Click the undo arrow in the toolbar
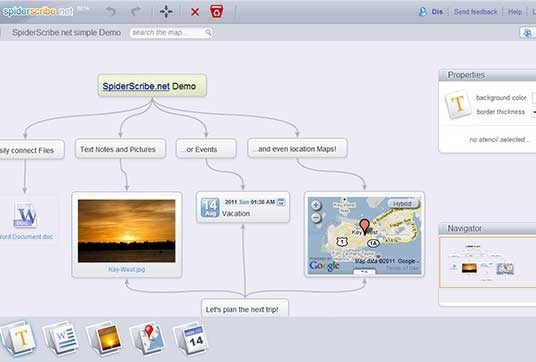Screen dimensions: 536x362 (110, 12)
